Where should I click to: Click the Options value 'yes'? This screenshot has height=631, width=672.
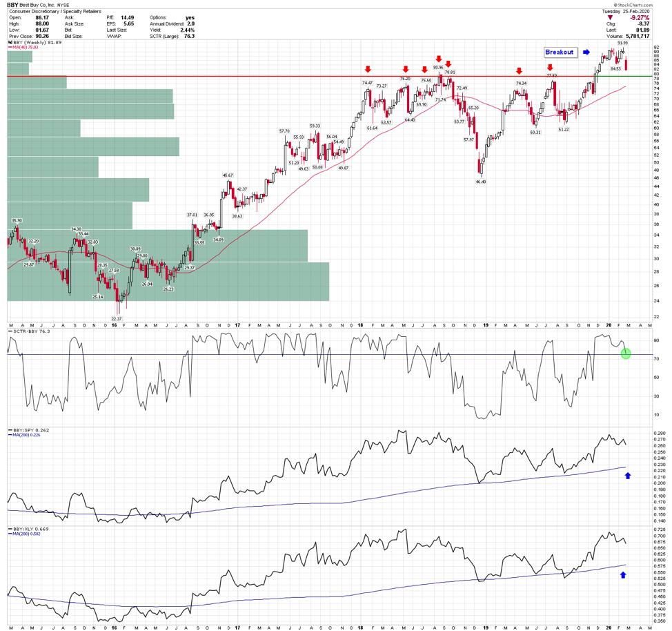[190, 17]
